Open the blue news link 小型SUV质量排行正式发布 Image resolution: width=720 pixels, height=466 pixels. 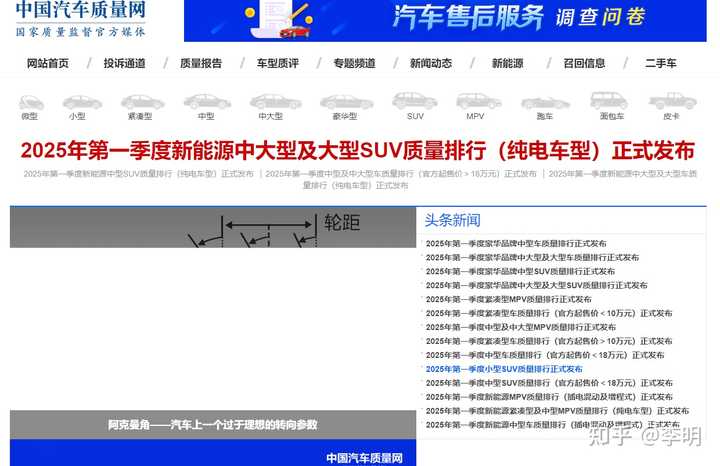click(504, 369)
